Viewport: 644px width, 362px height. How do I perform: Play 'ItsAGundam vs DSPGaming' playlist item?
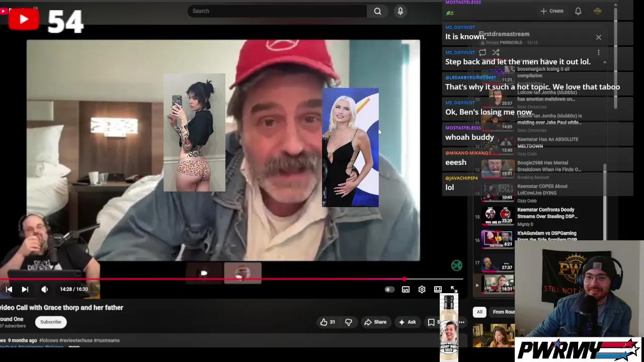tap(547, 236)
